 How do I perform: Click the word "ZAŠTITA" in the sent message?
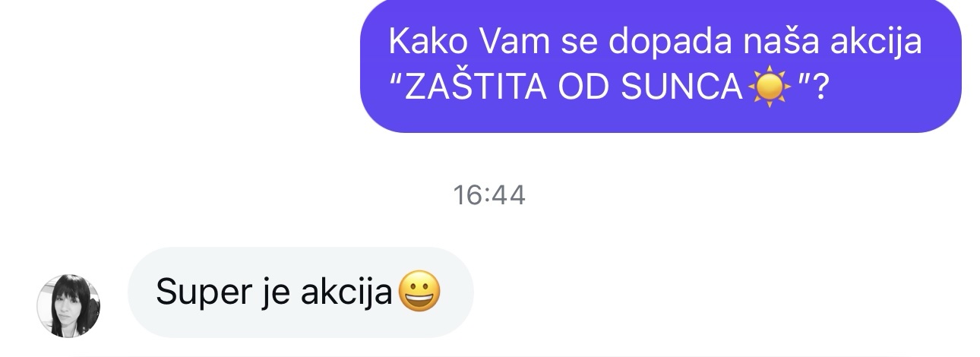click(476, 90)
